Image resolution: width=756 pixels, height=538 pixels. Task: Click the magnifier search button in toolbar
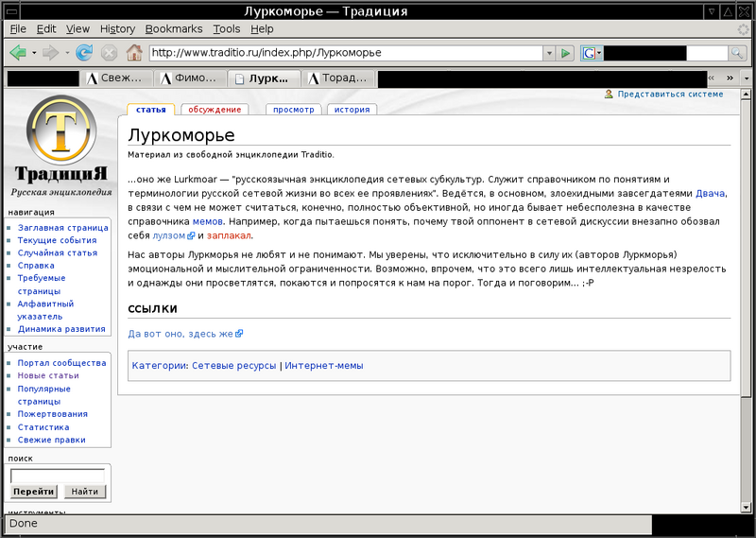click(x=736, y=53)
